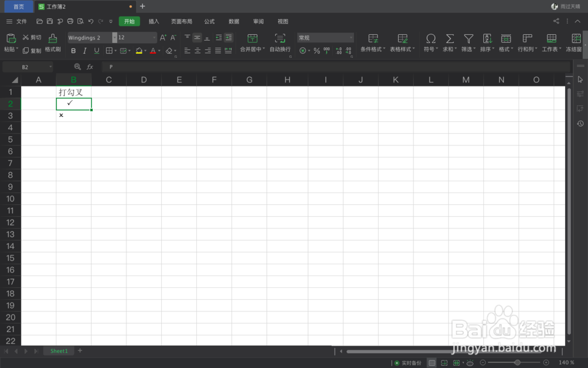The image size is (588, 368).
Task: Select the Format Painter (格式刷) tool
Action: coord(53,43)
